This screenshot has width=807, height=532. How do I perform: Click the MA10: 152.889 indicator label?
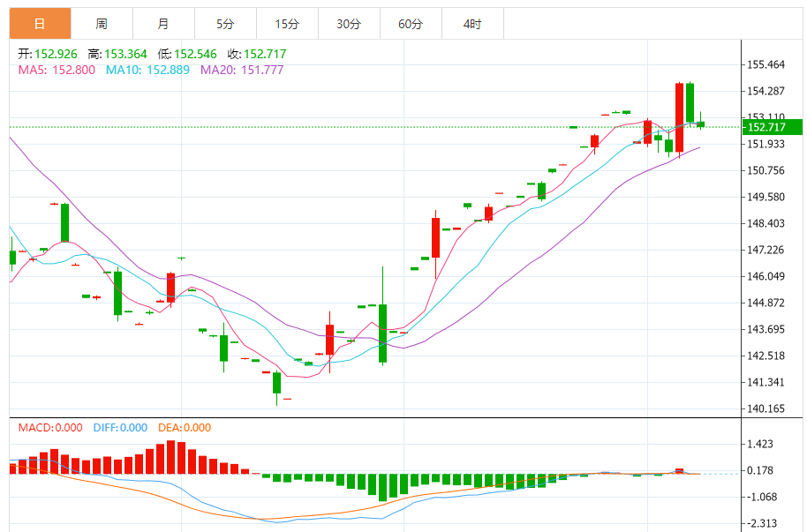point(147,70)
